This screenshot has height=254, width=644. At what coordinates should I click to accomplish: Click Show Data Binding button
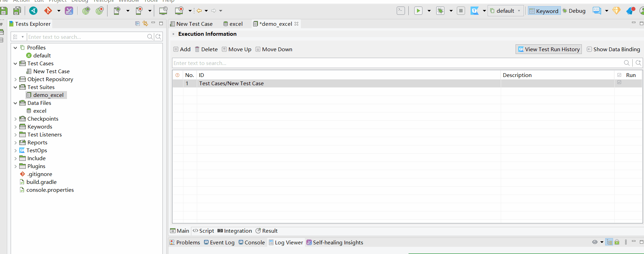click(x=613, y=49)
